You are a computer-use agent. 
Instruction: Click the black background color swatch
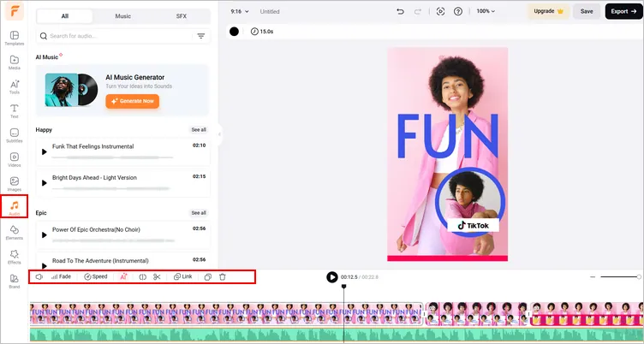(234, 32)
